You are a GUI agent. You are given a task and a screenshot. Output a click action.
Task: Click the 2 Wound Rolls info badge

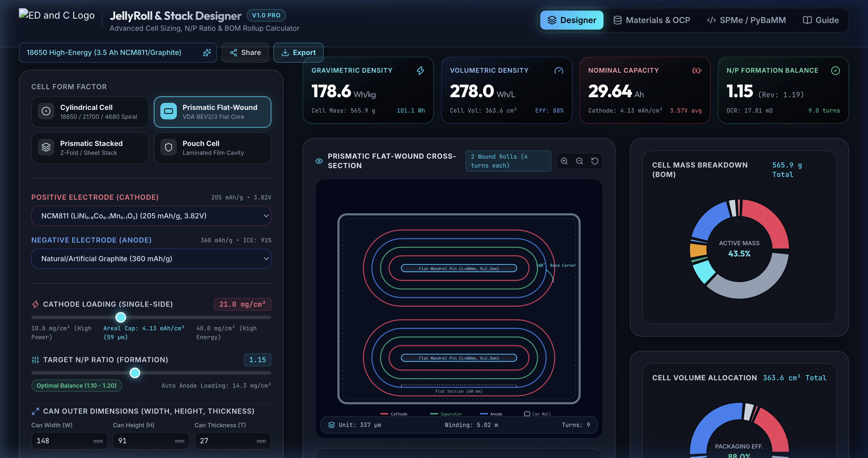coord(508,161)
